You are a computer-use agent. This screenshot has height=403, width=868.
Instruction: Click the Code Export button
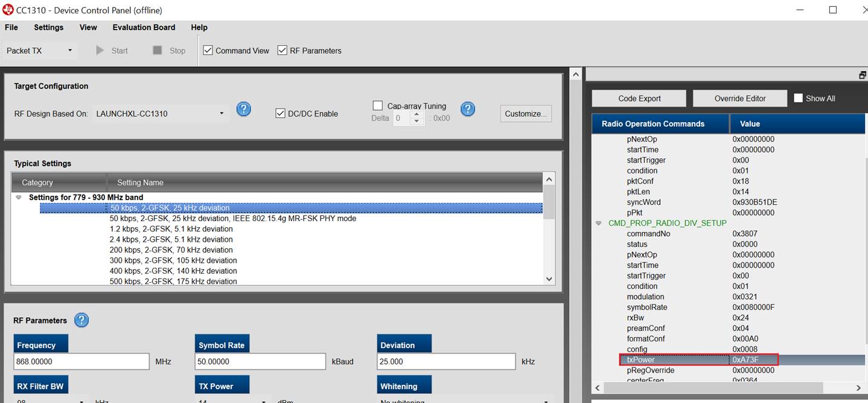[639, 98]
